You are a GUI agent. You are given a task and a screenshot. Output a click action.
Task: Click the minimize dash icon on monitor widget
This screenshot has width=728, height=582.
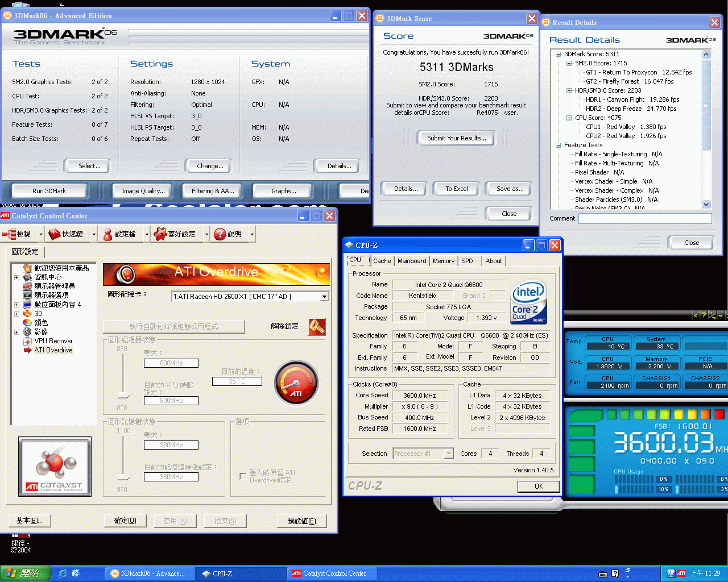click(721, 315)
